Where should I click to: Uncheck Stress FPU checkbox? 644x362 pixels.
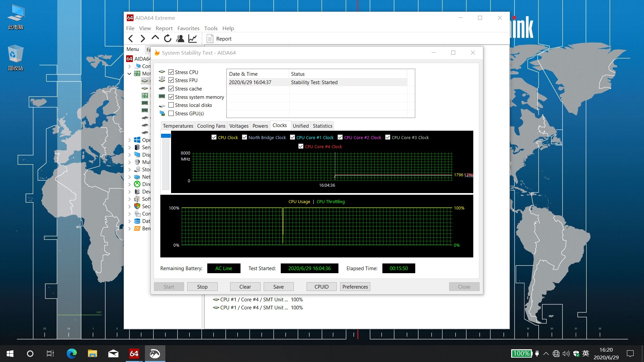click(171, 80)
